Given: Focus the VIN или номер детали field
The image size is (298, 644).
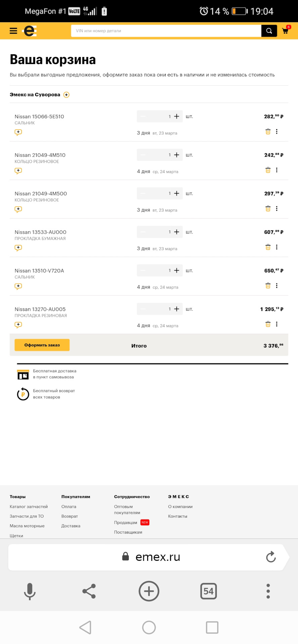Looking at the screenshot, I should coord(166,31).
